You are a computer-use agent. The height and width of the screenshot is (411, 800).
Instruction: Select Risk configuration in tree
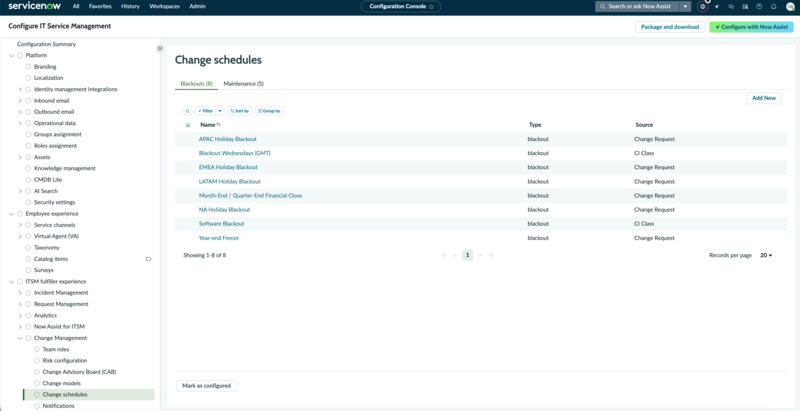65,361
